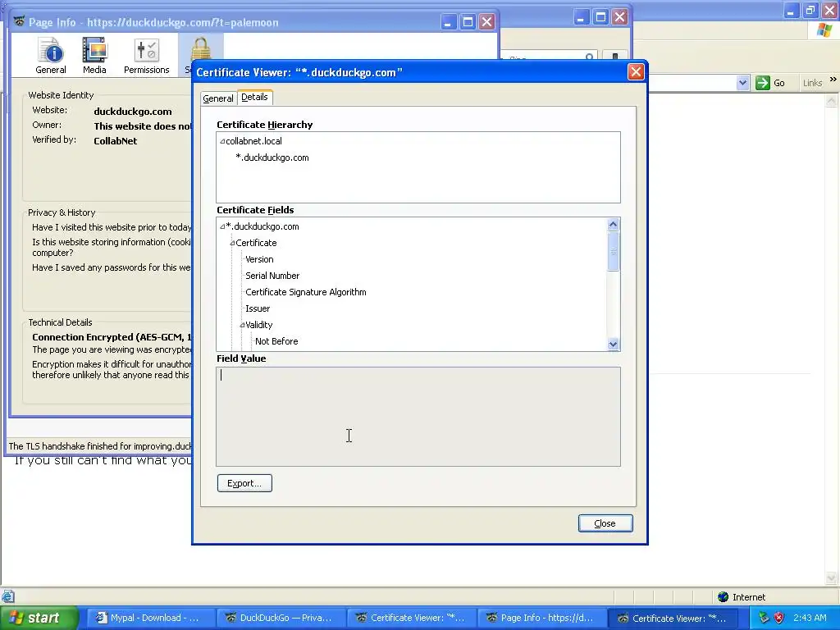The image size is (840, 630).
Task: Close the Certificate Viewer with title bar X
Action: (x=636, y=72)
